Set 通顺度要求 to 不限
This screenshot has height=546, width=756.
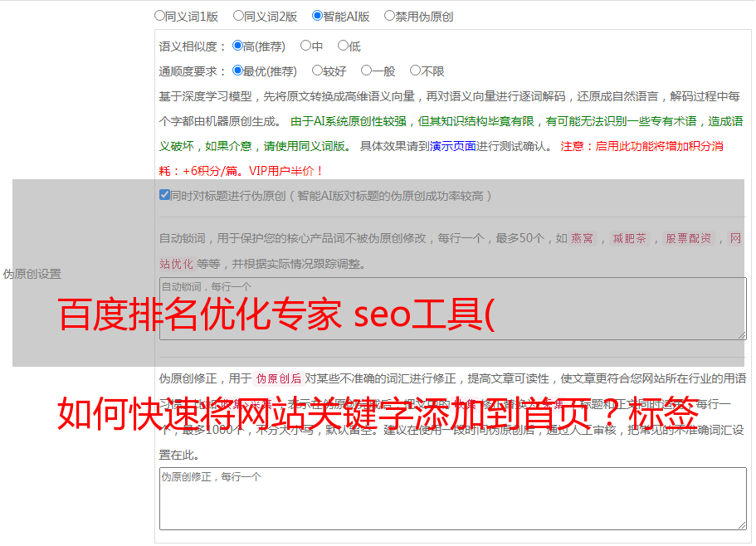[415, 71]
